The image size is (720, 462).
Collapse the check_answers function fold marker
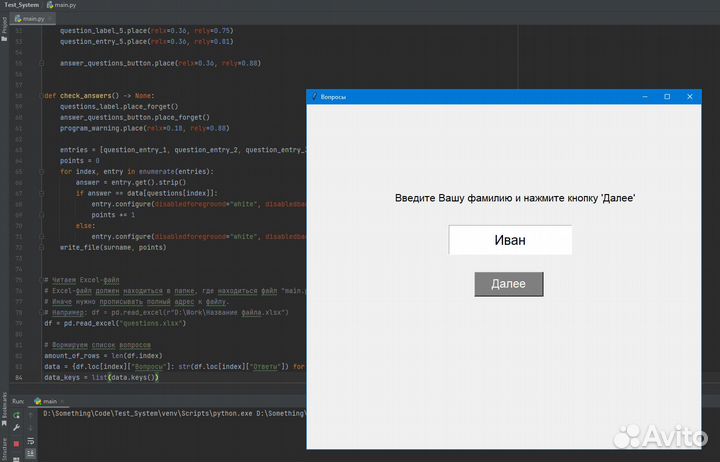pyautogui.click(x=42, y=96)
